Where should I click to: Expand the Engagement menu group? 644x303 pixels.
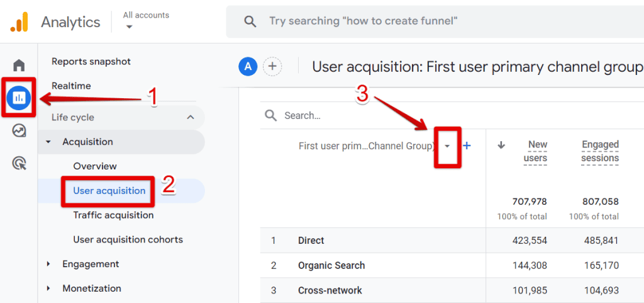point(49,264)
